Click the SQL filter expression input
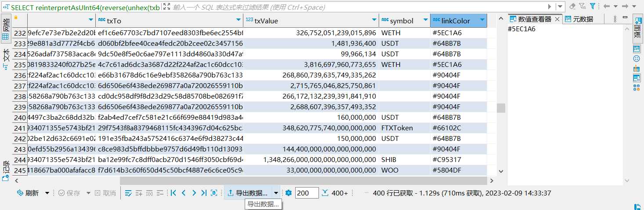 tap(358, 7)
